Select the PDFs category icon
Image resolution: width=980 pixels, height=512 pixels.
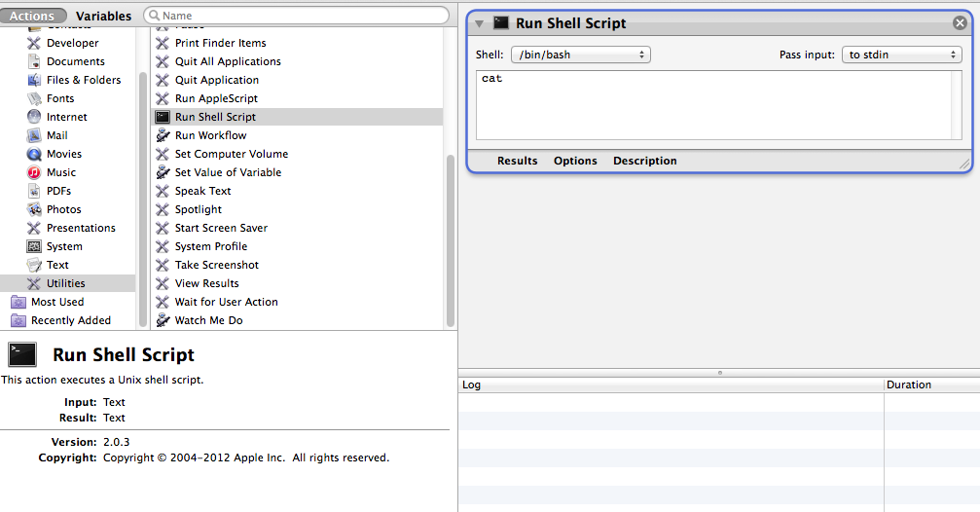34,191
